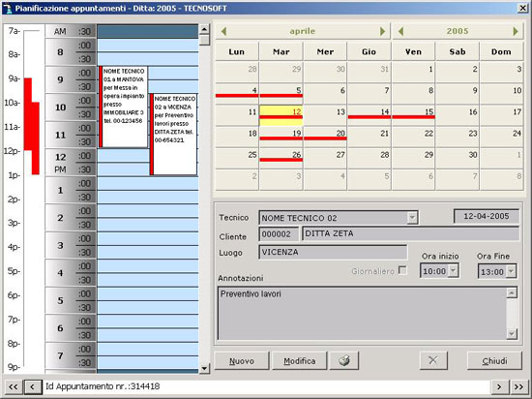Click the DITTA ZETA client name field
Viewport: 532px width, 399px height.
[410, 234]
